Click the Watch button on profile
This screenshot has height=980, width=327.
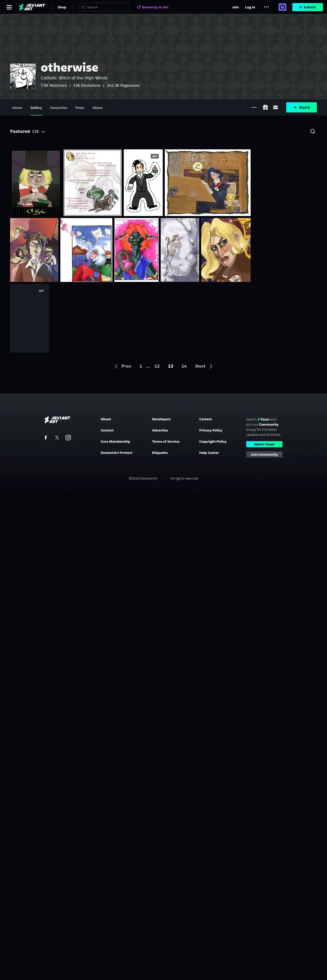(302, 108)
